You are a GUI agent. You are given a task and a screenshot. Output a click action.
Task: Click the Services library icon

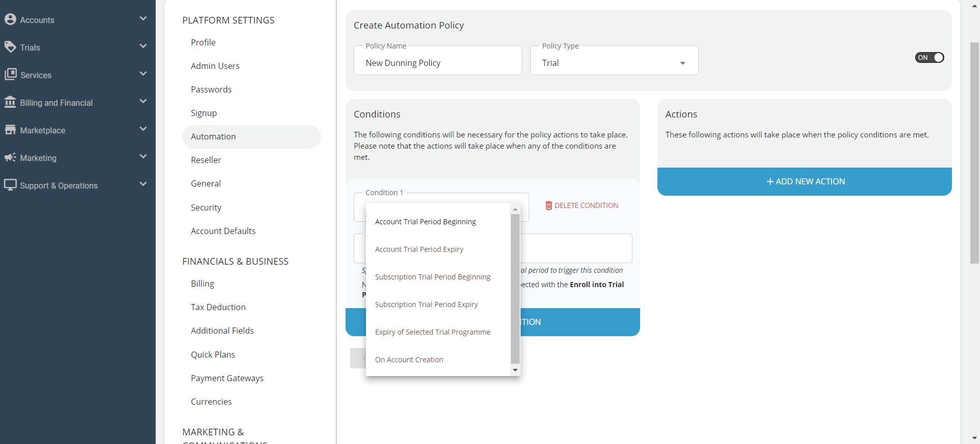tap(10, 75)
